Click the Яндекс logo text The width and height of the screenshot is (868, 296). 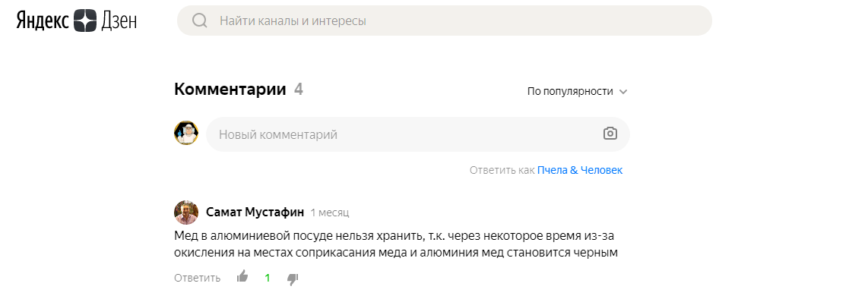coord(43,21)
